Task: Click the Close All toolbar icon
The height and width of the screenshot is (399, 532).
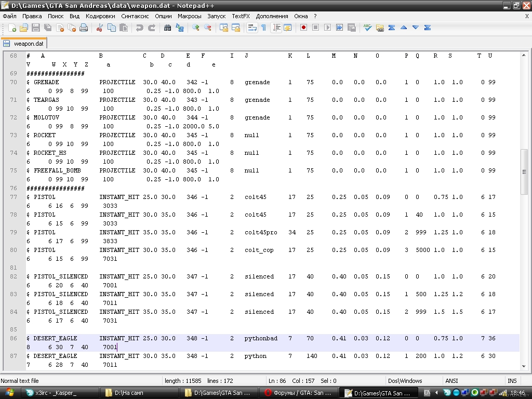Action: [x=72, y=28]
